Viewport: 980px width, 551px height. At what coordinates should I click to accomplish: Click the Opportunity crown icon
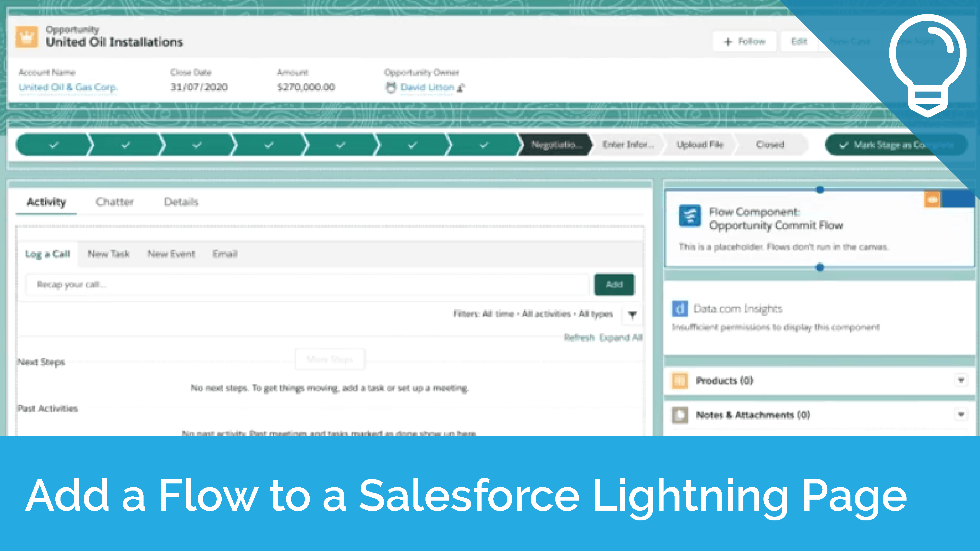tap(27, 37)
